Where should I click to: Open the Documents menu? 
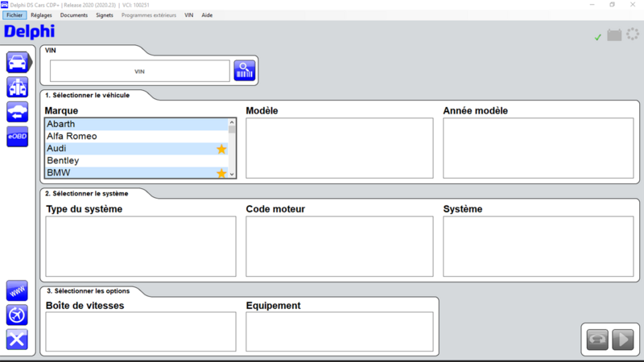[x=74, y=15]
